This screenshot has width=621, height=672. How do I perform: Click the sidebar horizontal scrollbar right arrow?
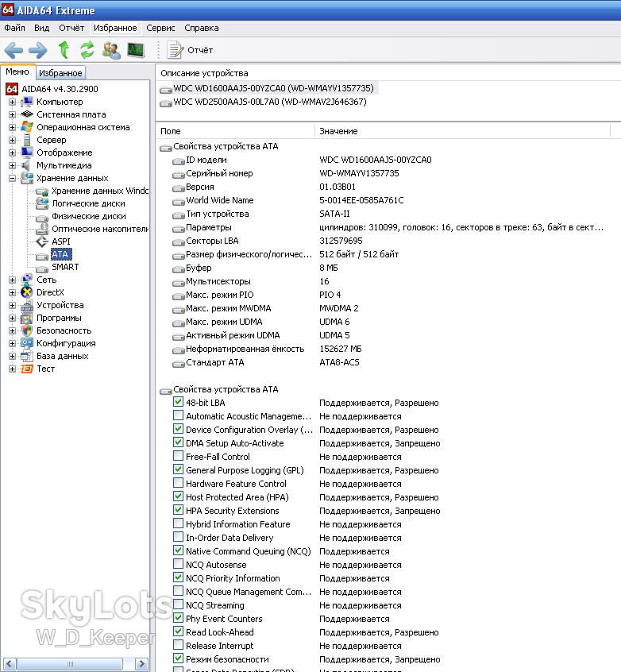(x=142, y=664)
